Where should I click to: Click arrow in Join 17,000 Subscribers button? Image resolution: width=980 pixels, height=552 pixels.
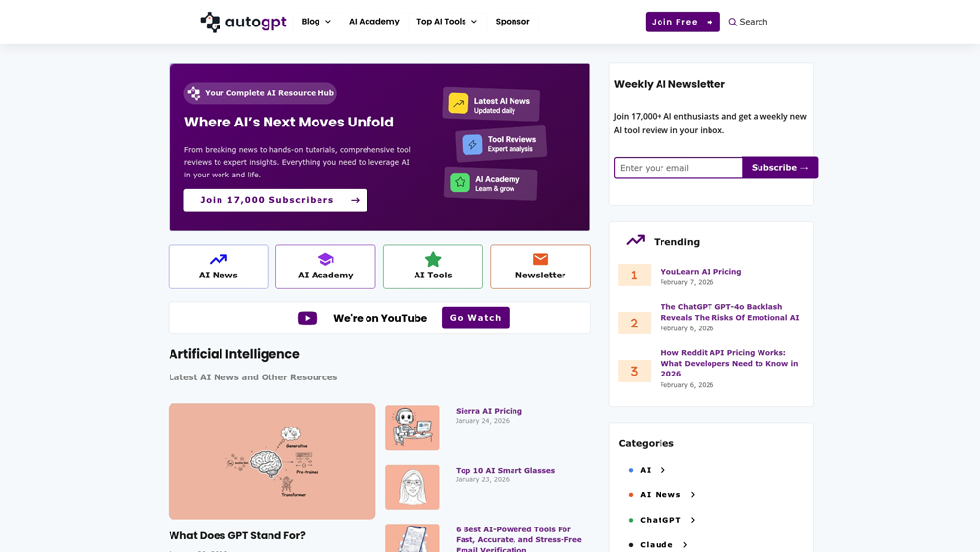click(x=355, y=200)
